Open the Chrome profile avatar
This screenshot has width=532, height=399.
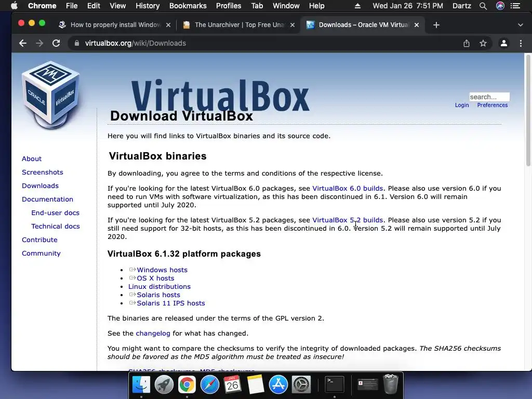click(504, 44)
